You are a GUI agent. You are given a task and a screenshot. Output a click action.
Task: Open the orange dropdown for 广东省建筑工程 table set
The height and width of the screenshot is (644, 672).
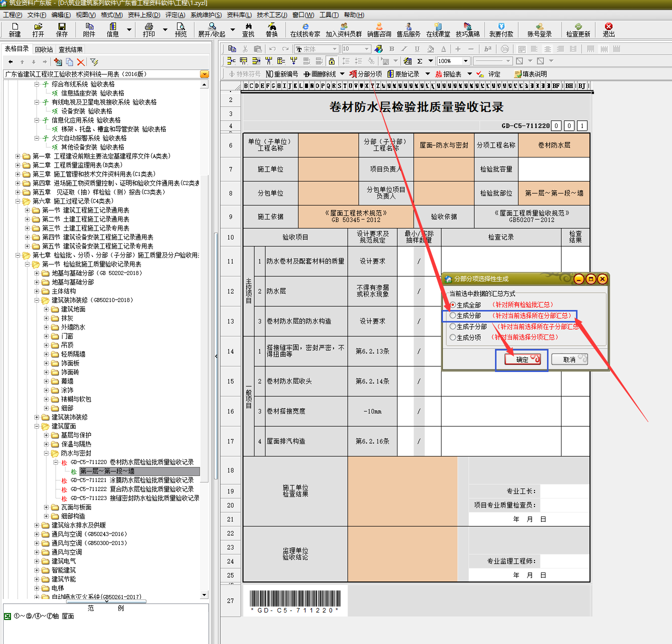coord(204,74)
